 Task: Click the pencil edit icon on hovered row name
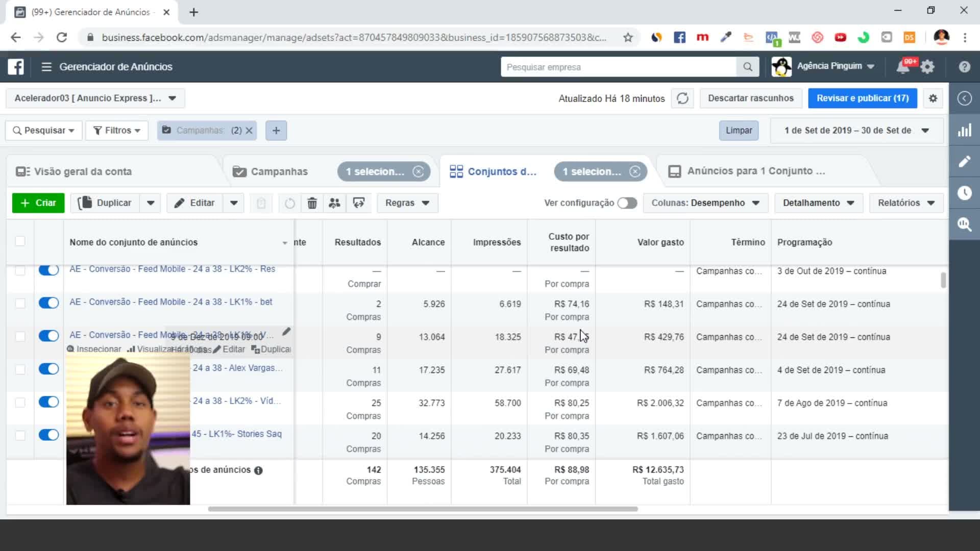pos(286,332)
